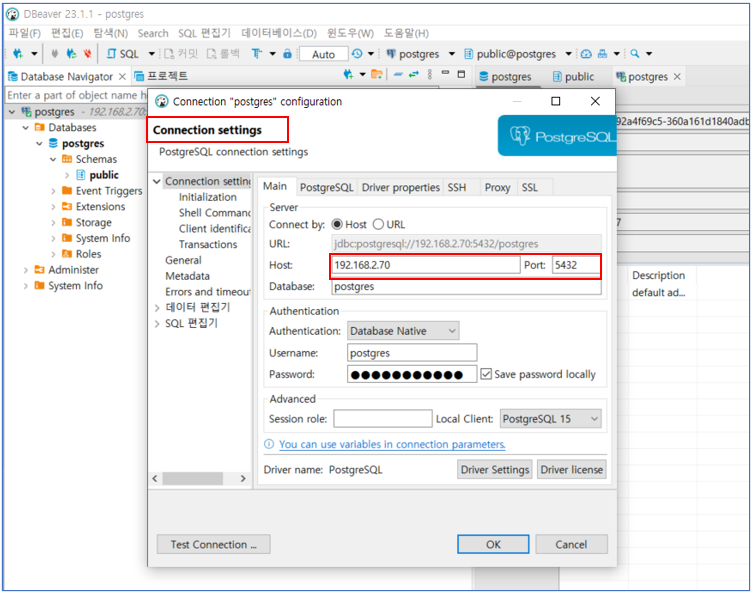Click the collapse all icon in Navigator toolbar
The height and width of the screenshot is (594, 753).
pos(398,74)
